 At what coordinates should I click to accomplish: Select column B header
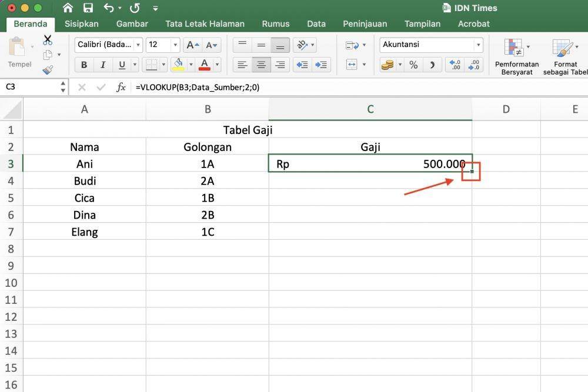tap(208, 109)
